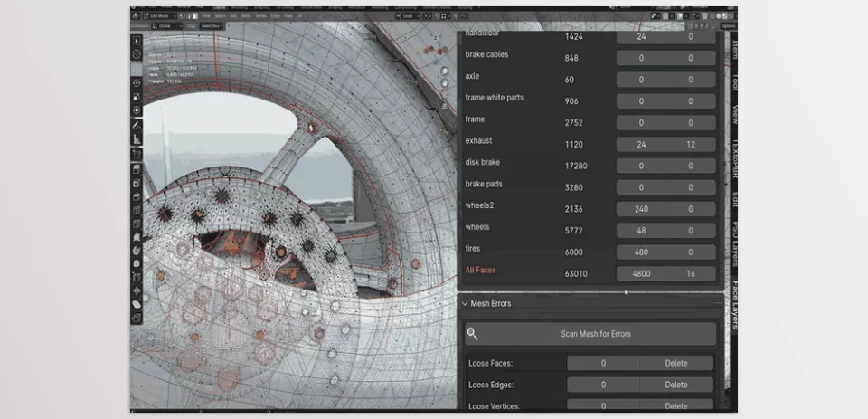Select the brake pads row label
Screen dimensions: 868x419
point(483,184)
